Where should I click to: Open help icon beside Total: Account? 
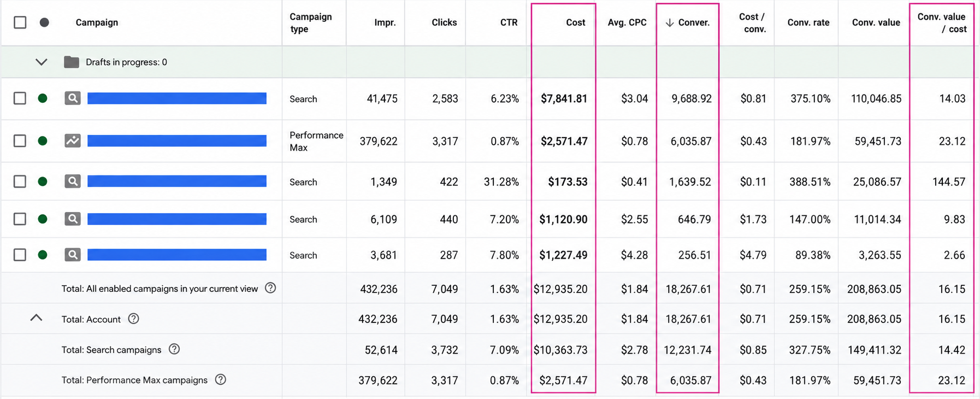point(133,319)
